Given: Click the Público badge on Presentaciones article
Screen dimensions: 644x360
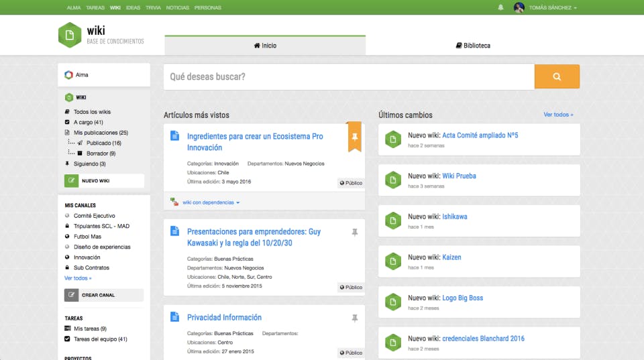Looking at the screenshot, I should [x=351, y=288].
